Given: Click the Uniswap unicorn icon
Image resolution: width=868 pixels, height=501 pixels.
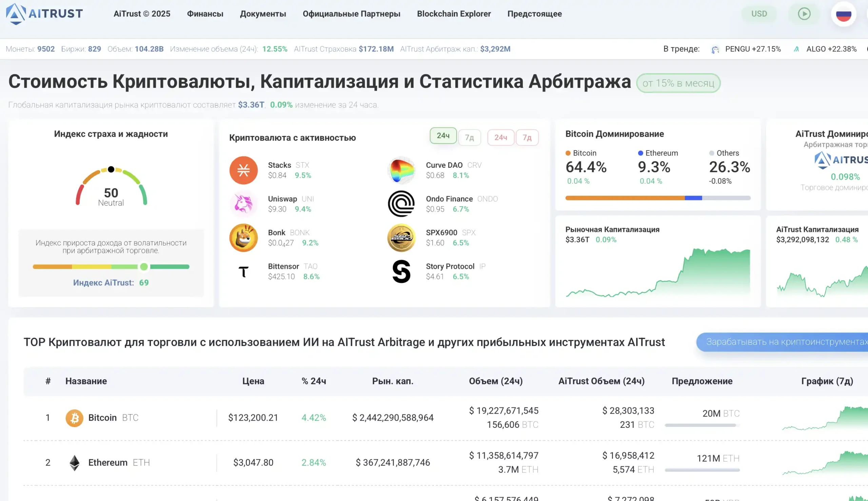Looking at the screenshot, I should 244,204.
